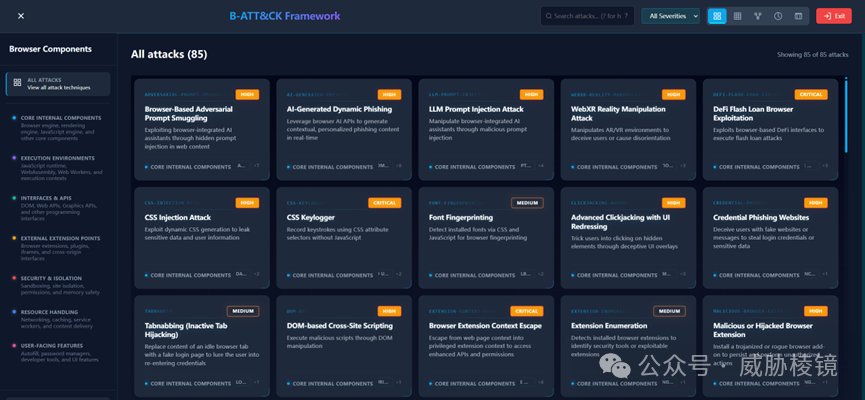Select the columns layout view icon
865x400 pixels.
(798, 16)
